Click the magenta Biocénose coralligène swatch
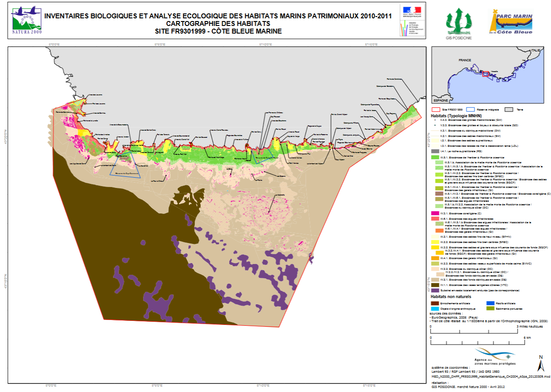The image size is (551, 392). [x=434, y=213]
